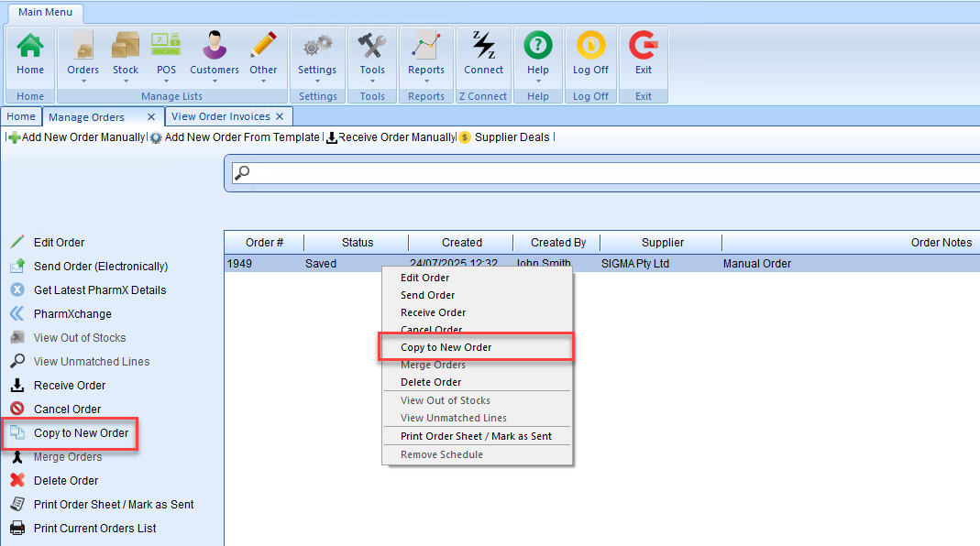The height and width of the screenshot is (546, 980).
Task: Open the Reports dropdown arrow
Action: pos(426,81)
